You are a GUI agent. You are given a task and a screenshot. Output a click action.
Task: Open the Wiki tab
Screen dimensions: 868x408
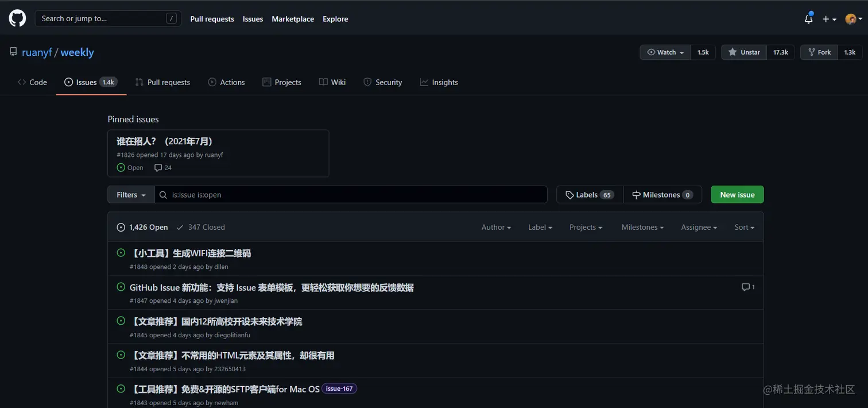point(332,82)
